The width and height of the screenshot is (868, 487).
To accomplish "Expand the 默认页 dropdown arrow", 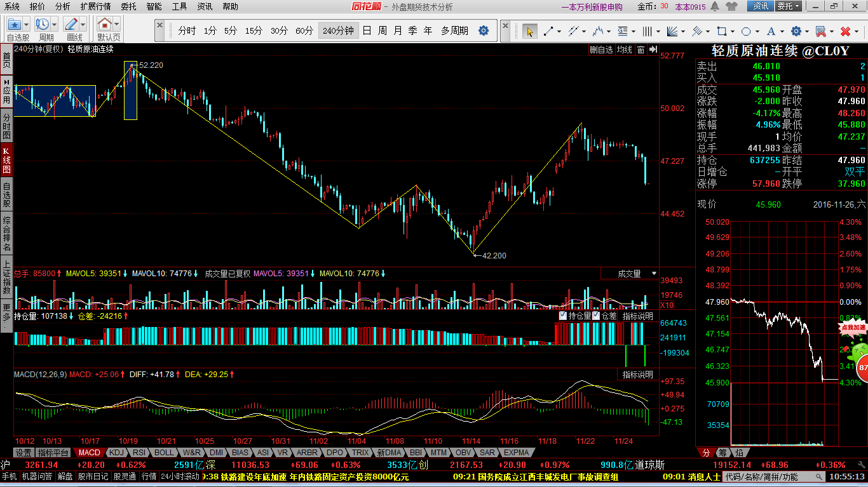I will pos(117,25).
